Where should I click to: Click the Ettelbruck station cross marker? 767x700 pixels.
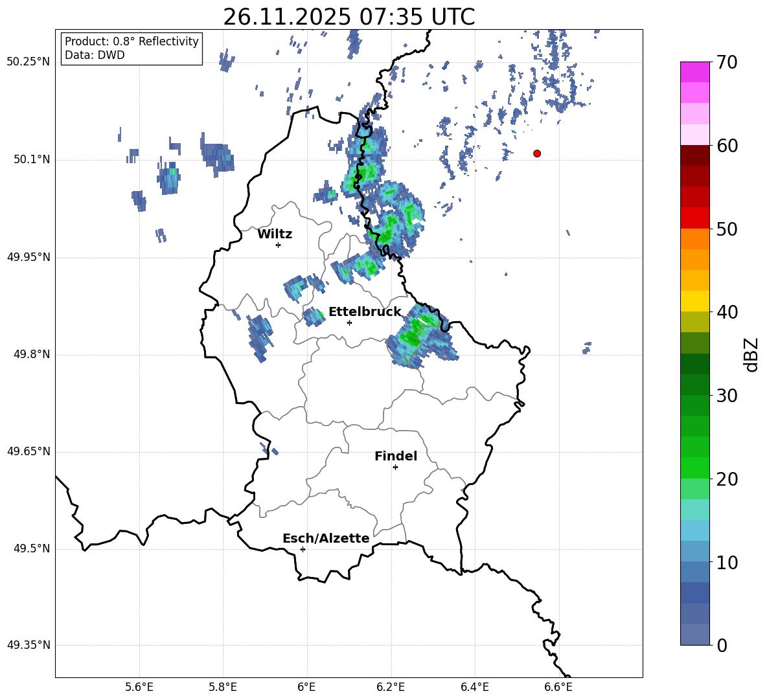(349, 322)
